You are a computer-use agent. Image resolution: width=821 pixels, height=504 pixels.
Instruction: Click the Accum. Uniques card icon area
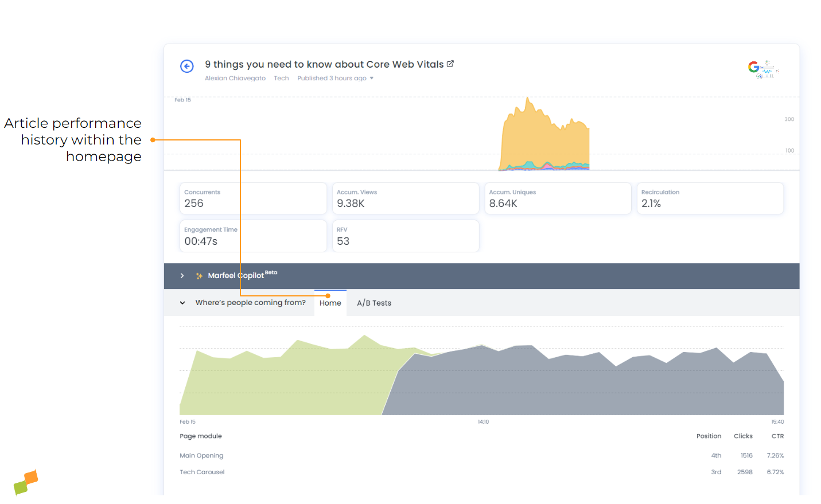[x=558, y=198]
